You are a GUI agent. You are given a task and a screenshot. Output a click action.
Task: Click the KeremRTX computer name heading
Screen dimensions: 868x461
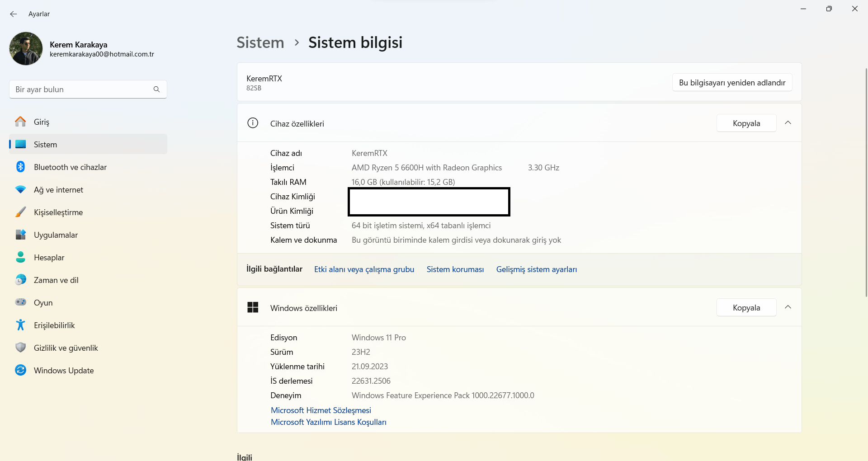[264, 79]
